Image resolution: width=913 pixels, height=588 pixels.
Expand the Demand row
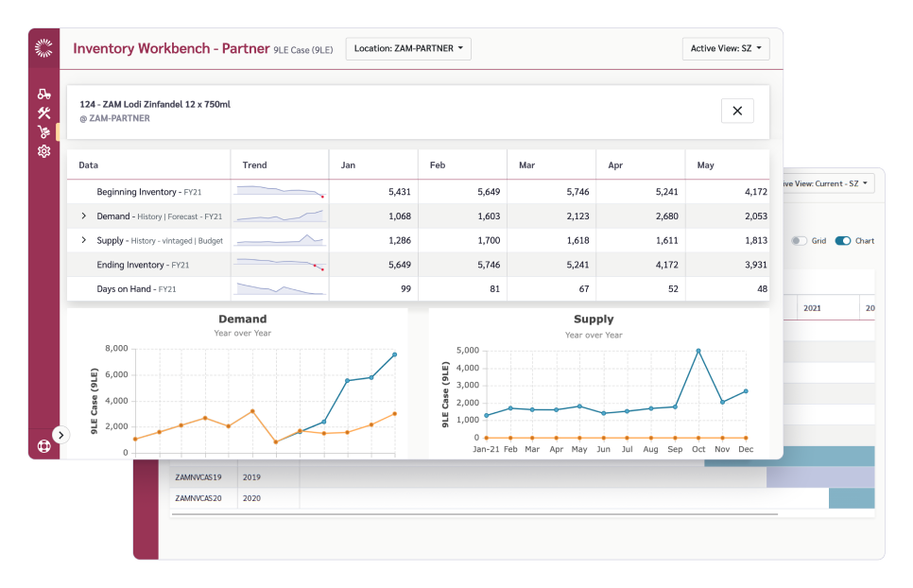[84, 216]
